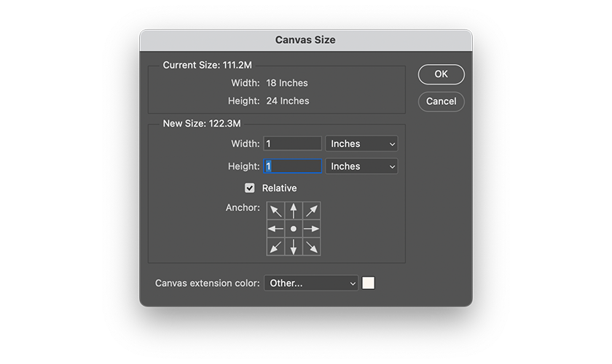Set anchor to bottom-left arrow
612x364 pixels.
pyautogui.click(x=275, y=247)
